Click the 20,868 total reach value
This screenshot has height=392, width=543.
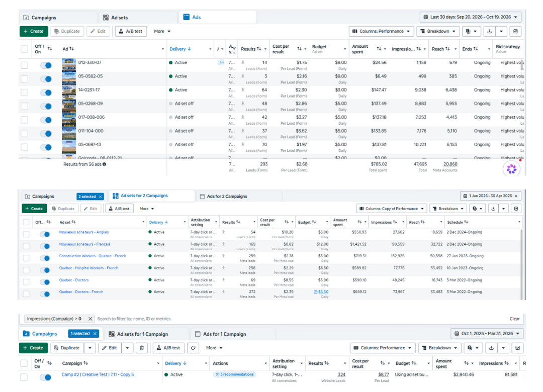(450, 164)
